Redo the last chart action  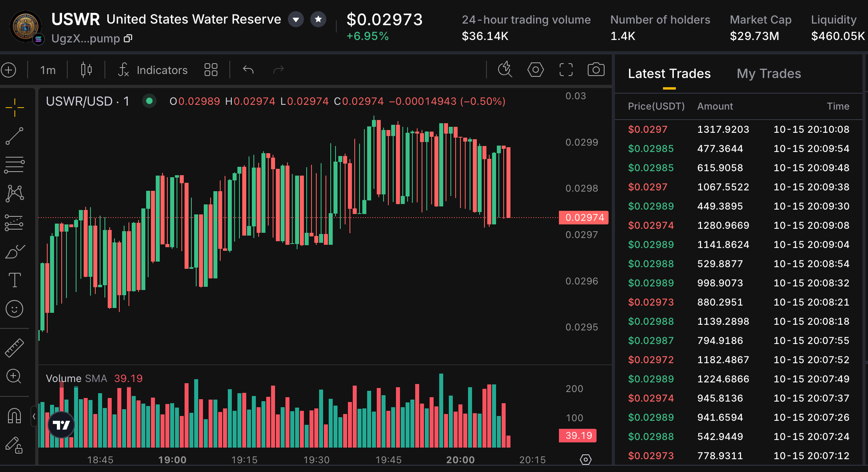[x=279, y=70]
